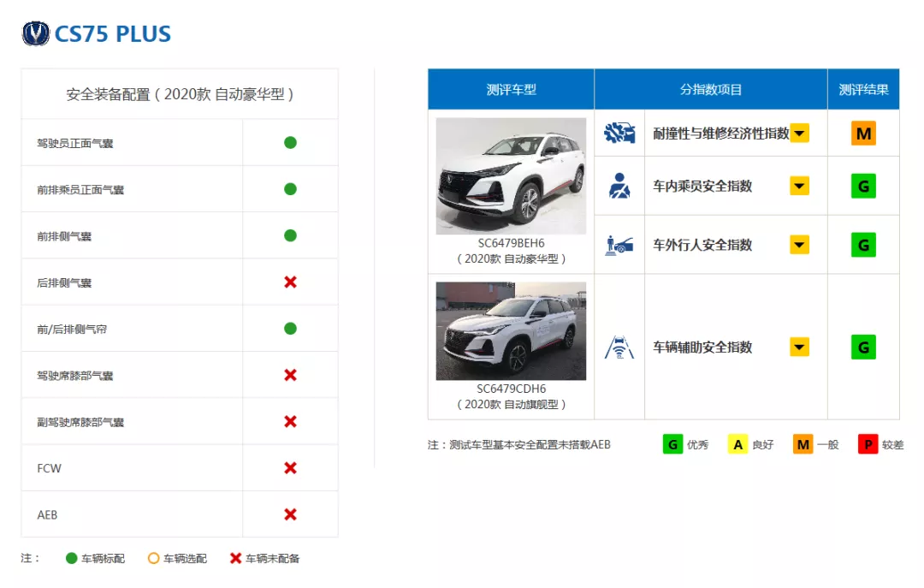Toggle the green dot beside 前/后排侧气帘
Viewport: 924px width, 588px height.
tap(290, 328)
